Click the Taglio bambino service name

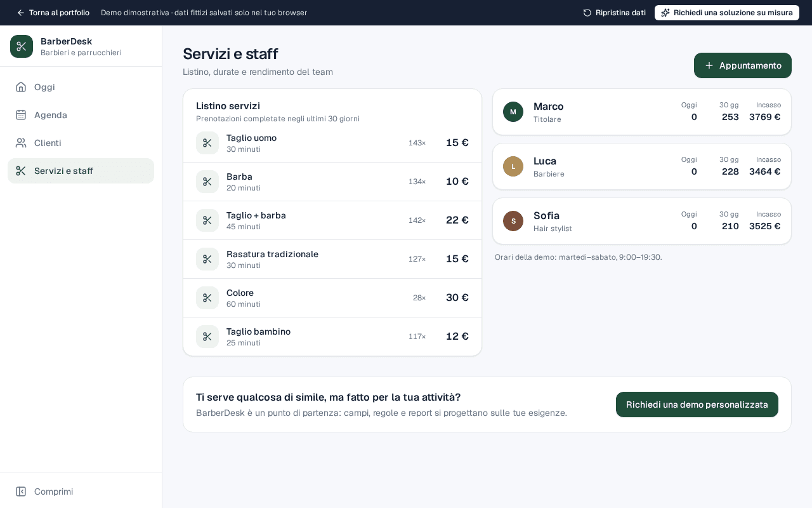coord(258,331)
